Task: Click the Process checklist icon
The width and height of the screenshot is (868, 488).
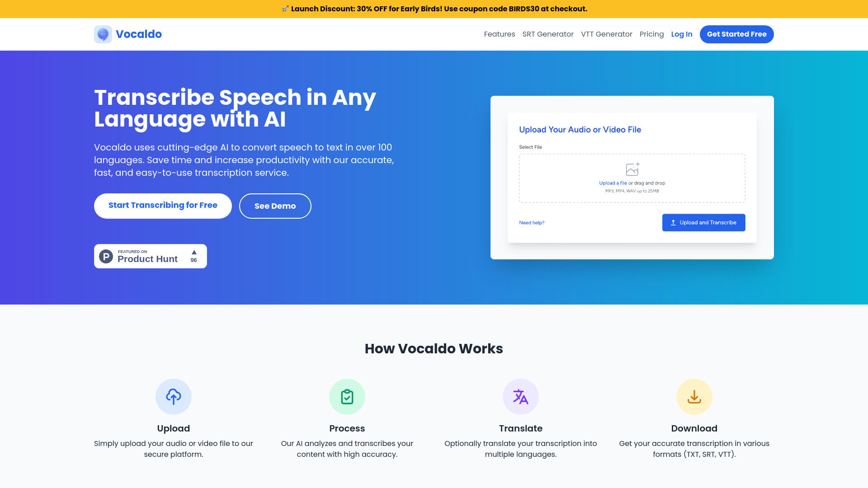Action: pos(347,397)
